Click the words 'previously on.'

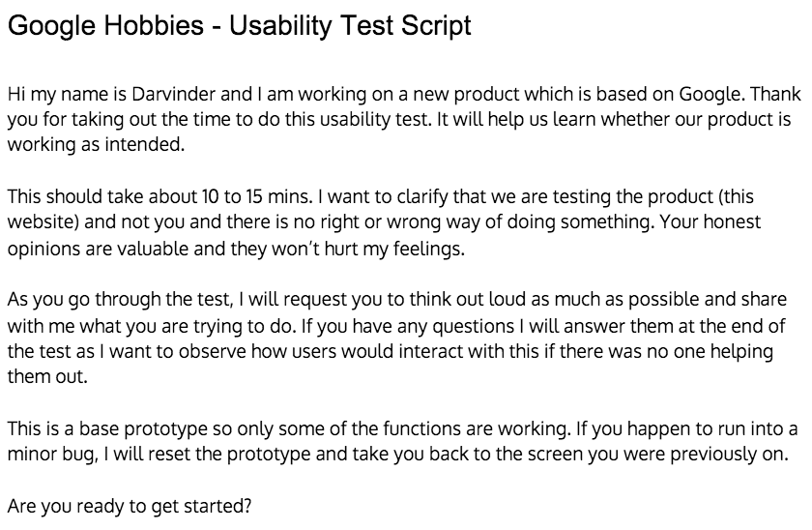coord(730,455)
